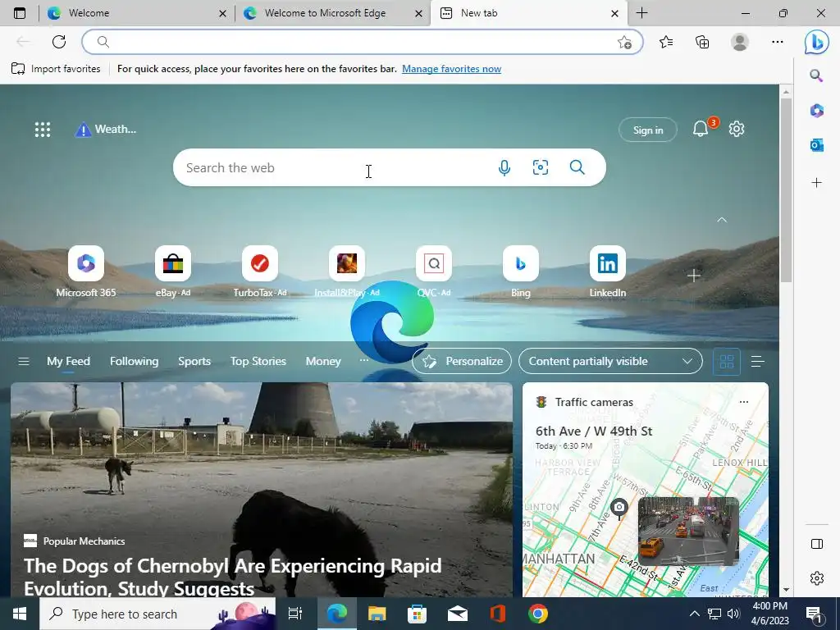Click the Search the web box

click(390, 167)
